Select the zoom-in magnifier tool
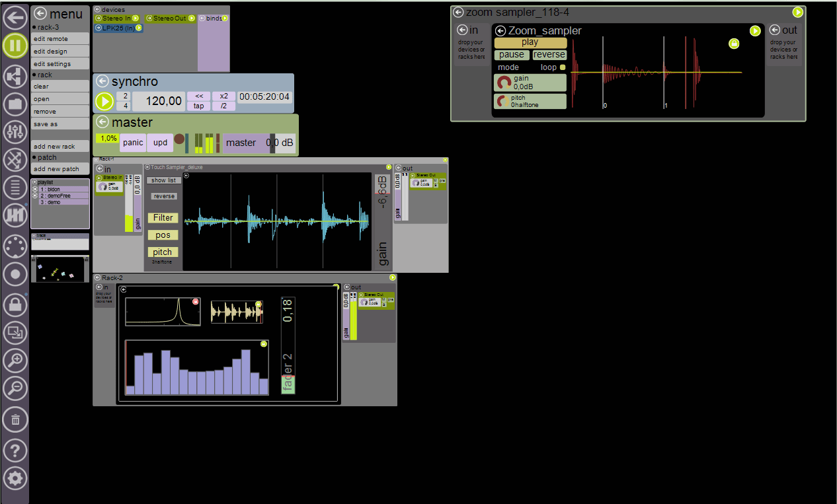This screenshot has width=837, height=504. click(15, 361)
